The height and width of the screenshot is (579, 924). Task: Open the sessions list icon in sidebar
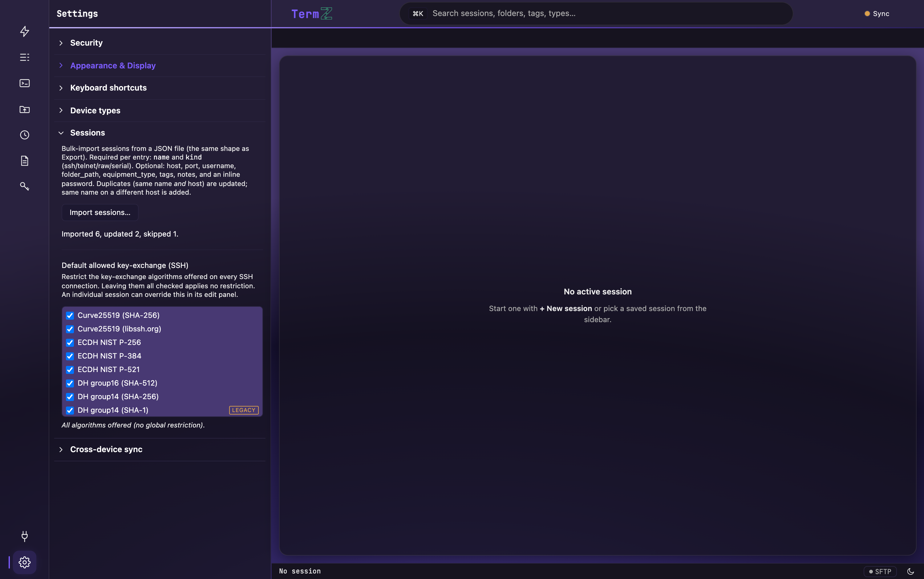(x=25, y=58)
